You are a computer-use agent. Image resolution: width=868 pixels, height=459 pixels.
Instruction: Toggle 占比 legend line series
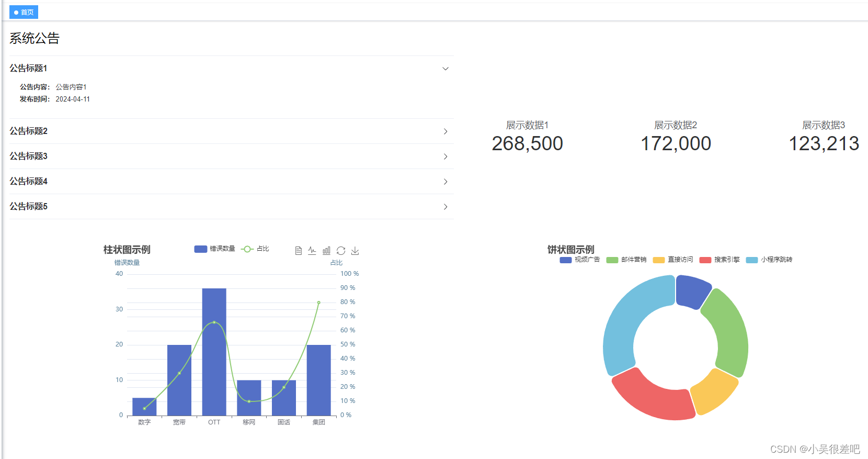[x=255, y=249]
